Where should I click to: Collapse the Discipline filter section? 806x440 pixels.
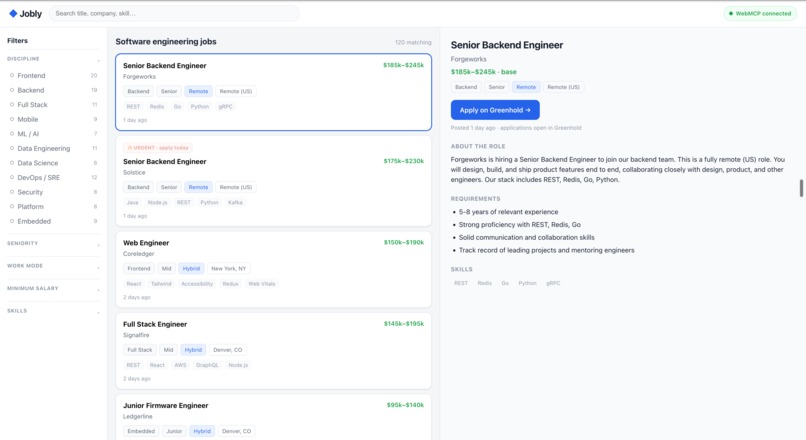pos(53,59)
